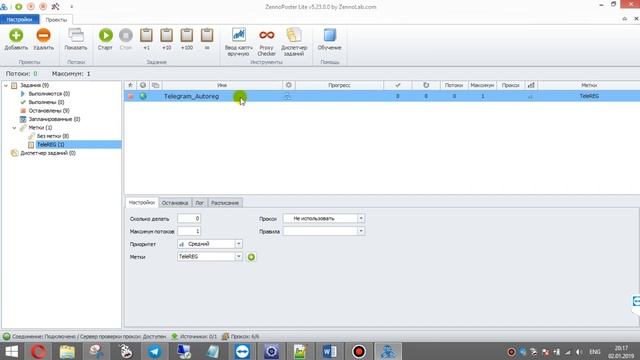Viewport: 640px width, 360px height.
Task: Open the quick access toolbar dropdown arrow
Action: click(71, 7)
